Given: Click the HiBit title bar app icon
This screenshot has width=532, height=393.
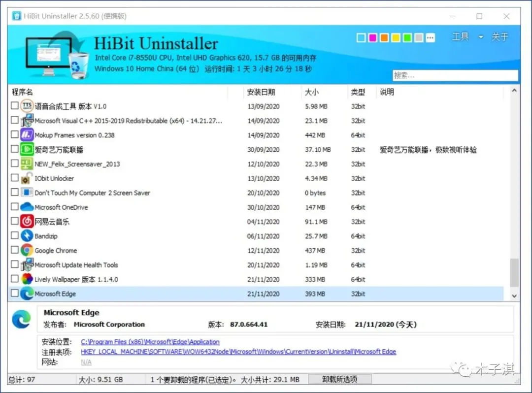Looking at the screenshot, I should click(x=16, y=16).
